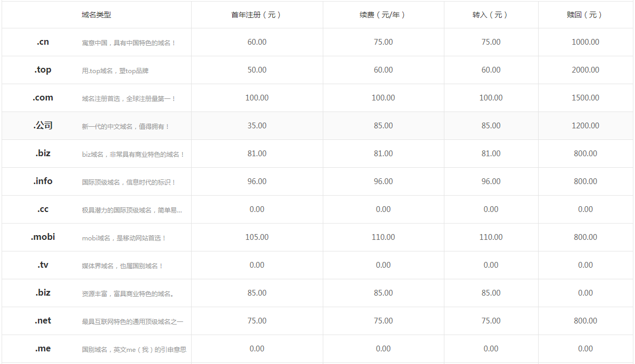This screenshot has height=364, width=635.
Task: Click the .info domain name
Action: (43, 181)
